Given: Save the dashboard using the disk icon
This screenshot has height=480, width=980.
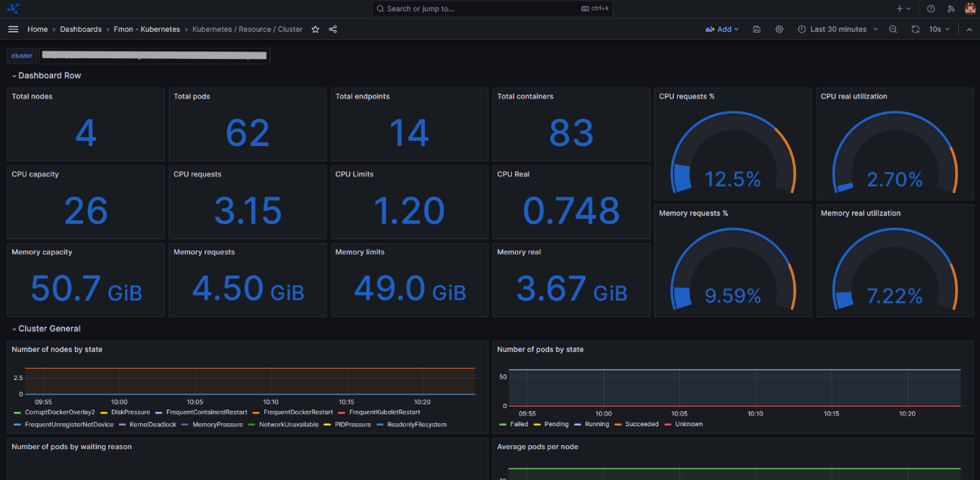Looking at the screenshot, I should [757, 30].
